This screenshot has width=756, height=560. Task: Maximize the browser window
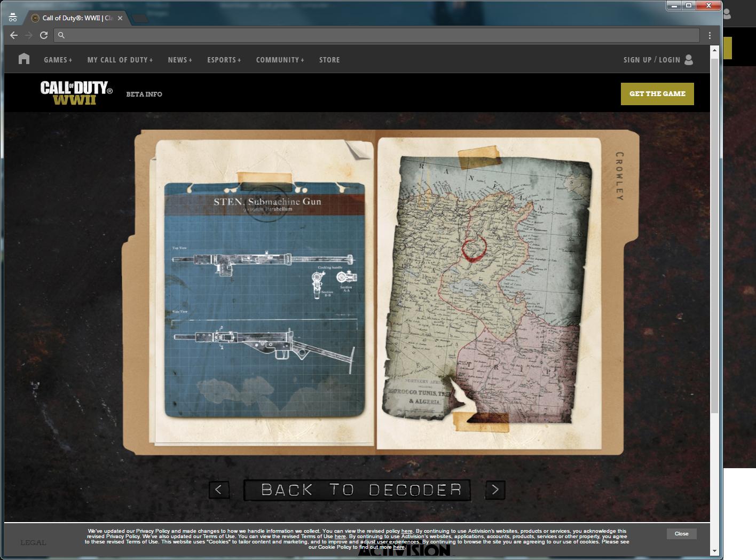[x=689, y=5]
